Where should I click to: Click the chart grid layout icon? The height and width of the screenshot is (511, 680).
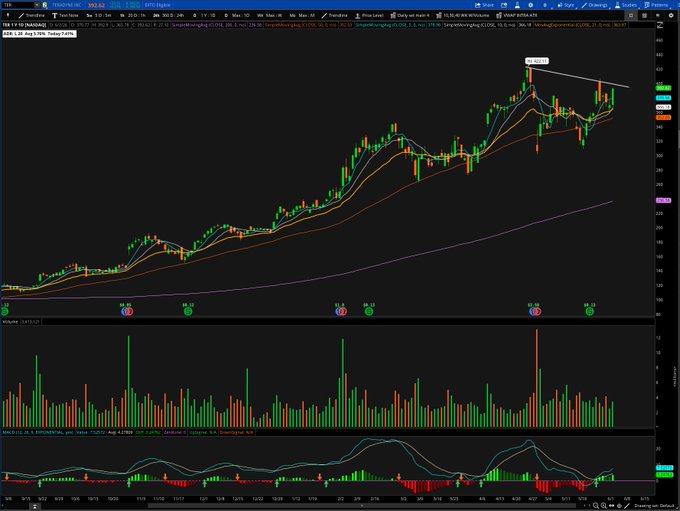coord(644,15)
